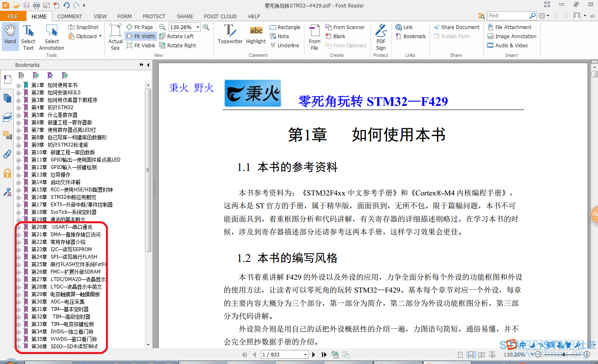Open the quick access toolbar customize arrow

(x=84, y=5)
